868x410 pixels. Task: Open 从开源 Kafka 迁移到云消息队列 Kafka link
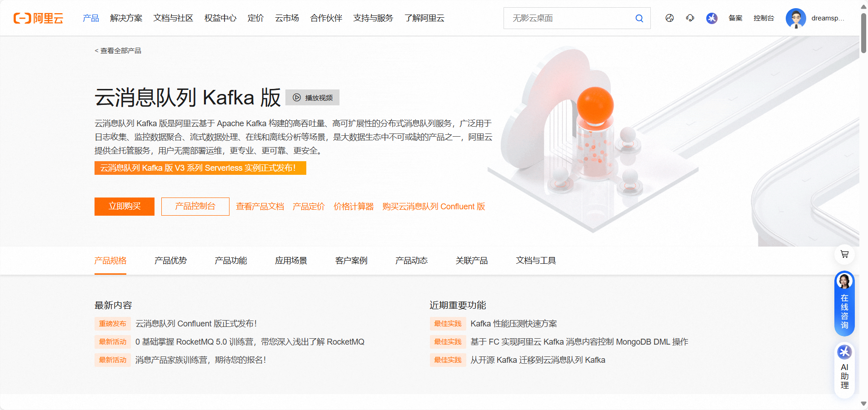pos(538,360)
